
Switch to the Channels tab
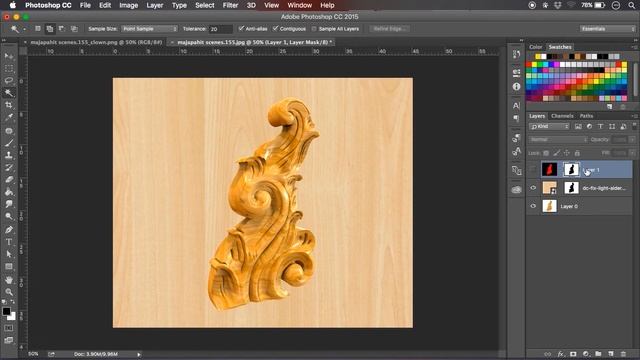[x=562, y=116]
